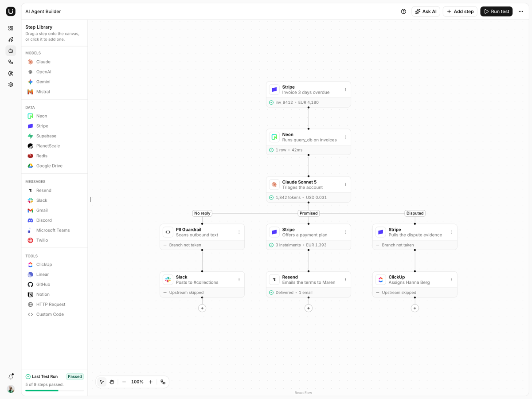Click the app logo at top left
The image size is (532, 399).
(11, 12)
